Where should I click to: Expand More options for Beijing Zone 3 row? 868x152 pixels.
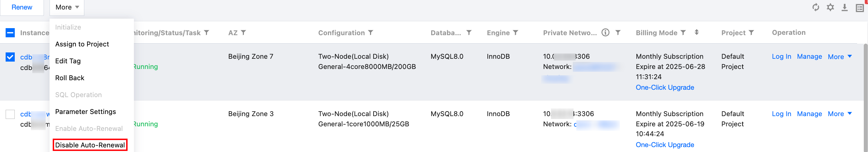point(840,114)
